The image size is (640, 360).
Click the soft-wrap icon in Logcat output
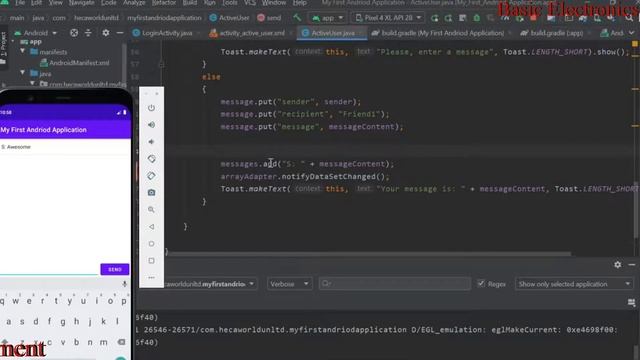[x=631, y=302]
